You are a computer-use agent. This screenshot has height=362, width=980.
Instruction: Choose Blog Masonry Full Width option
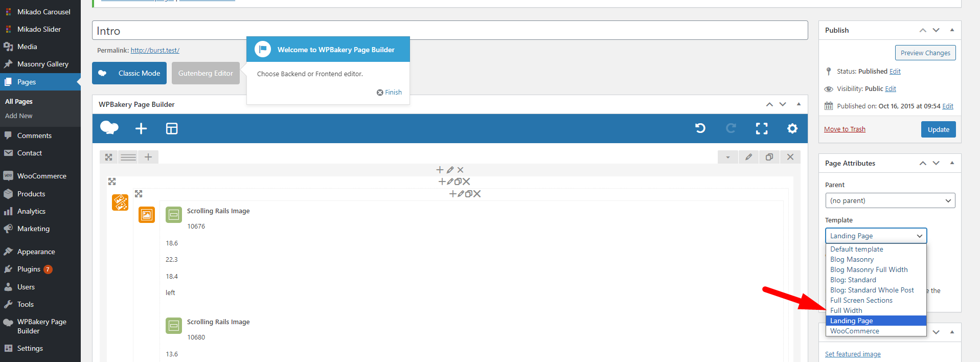pos(876,269)
